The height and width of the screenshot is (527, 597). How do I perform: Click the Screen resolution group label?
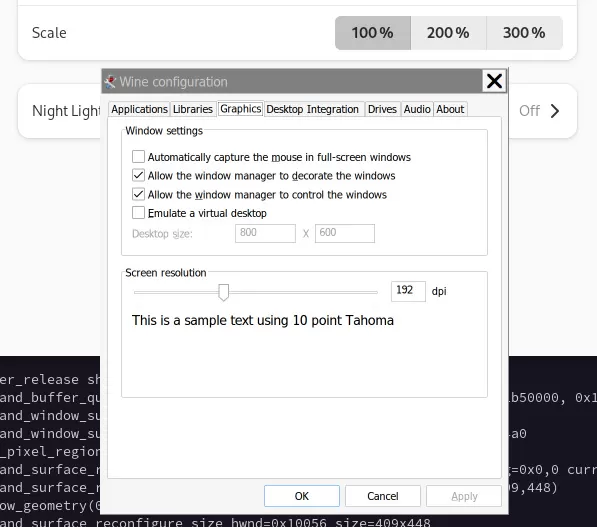point(166,273)
